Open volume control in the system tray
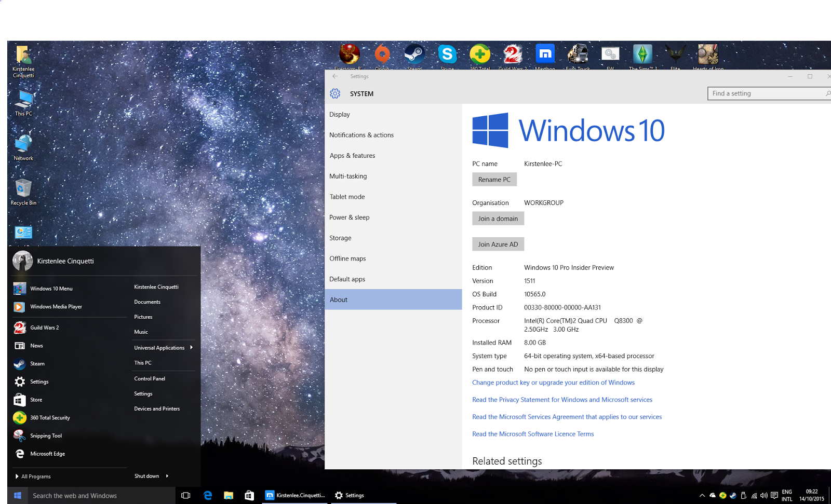 (763, 495)
